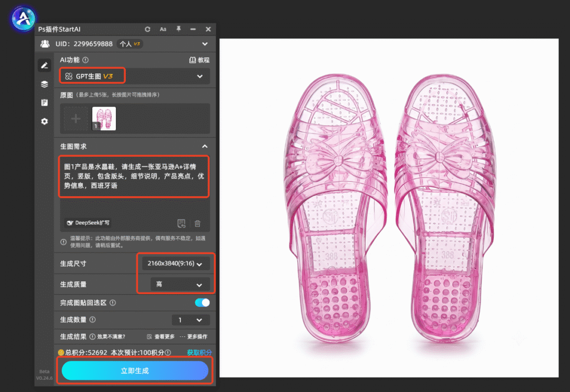Viewport: 570px width, 392px height.
Task: Open the 生成质量 高 dropdown
Action: (180, 284)
